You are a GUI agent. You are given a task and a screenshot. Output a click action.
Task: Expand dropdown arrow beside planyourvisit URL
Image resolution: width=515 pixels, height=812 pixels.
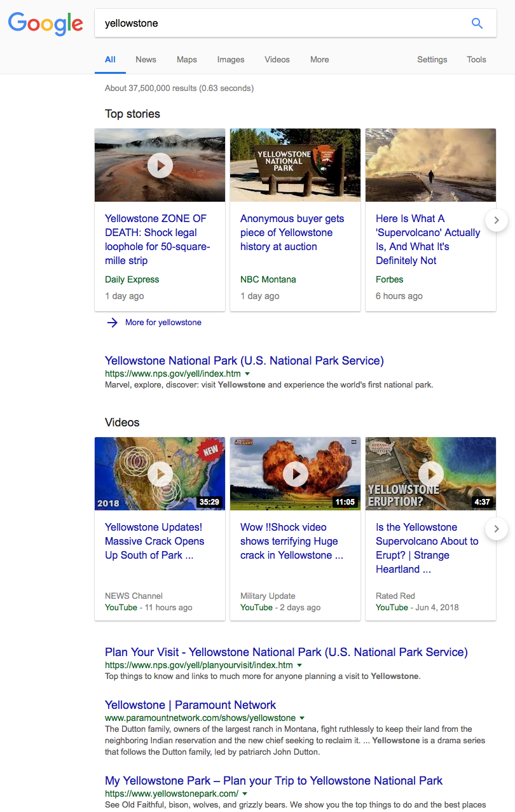299,666
